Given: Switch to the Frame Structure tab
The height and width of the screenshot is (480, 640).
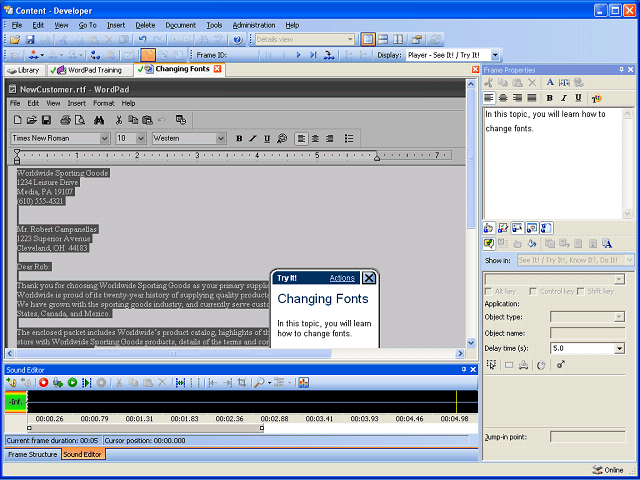Looking at the screenshot, I should 32,454.
